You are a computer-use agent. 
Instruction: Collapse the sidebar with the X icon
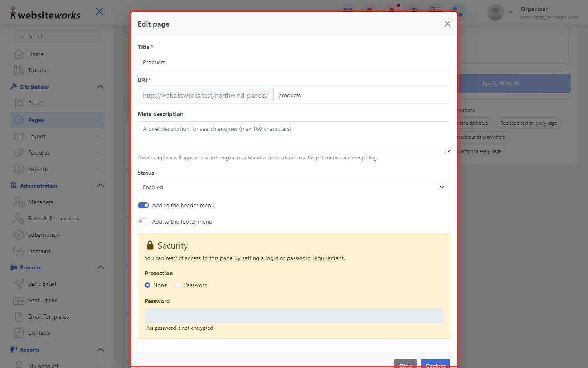[x=100, y=11]
